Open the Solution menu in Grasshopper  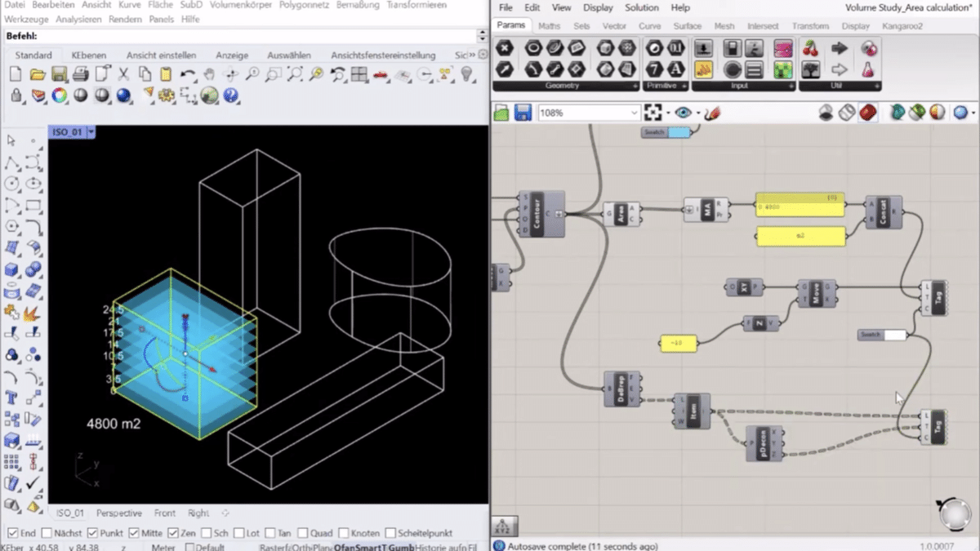[642, 7]
